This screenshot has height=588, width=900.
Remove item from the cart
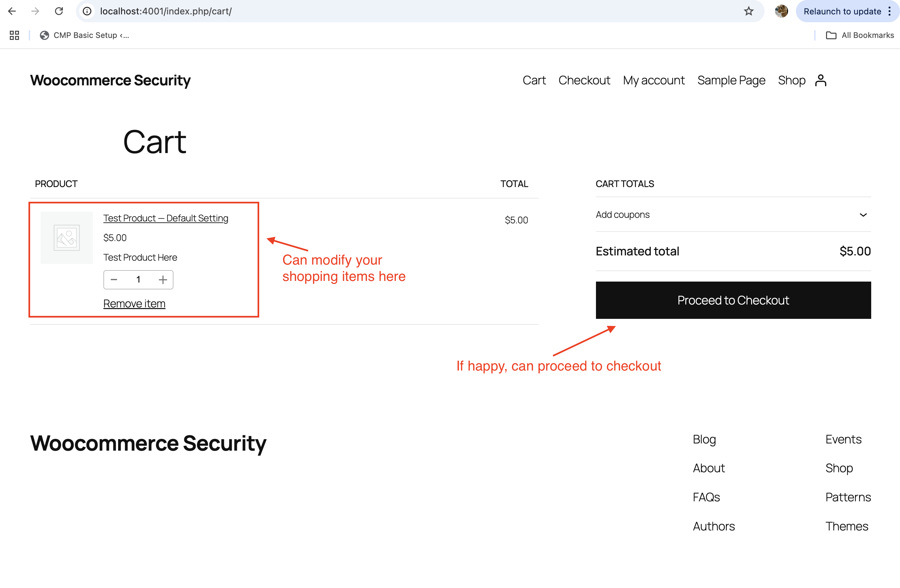pyautogui.click(x=134, y=303)
